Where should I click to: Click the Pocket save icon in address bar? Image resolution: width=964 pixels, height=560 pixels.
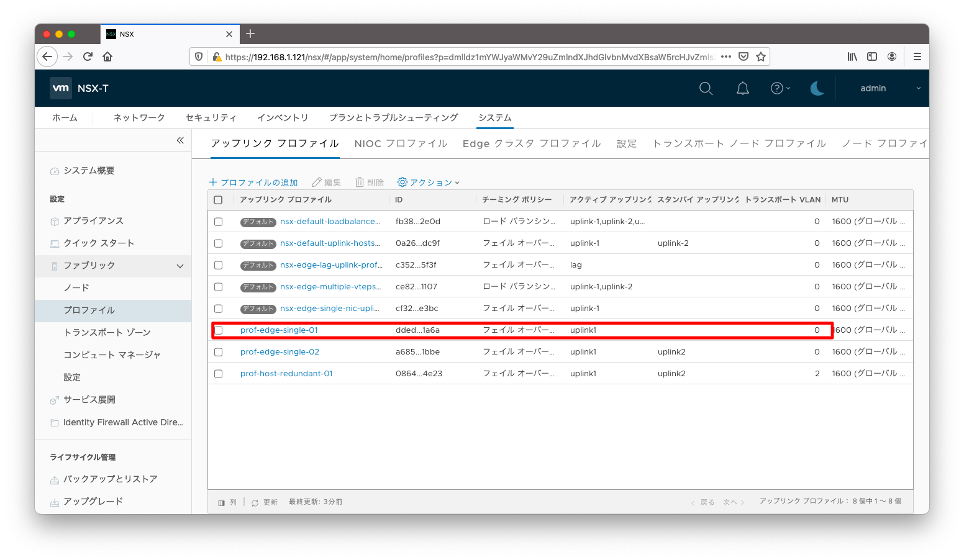[x=743, y=56]
